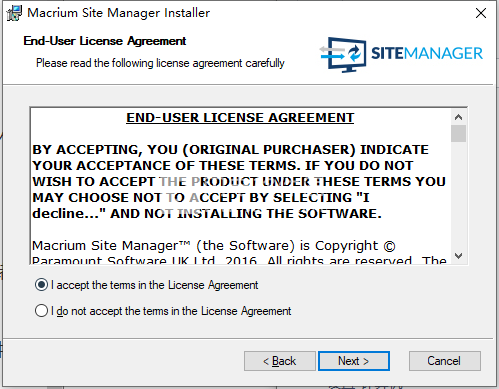Viewport: 499px width, 389px height.
Task: Click the license text scrollbar thumb
Action: coord(458,133)
